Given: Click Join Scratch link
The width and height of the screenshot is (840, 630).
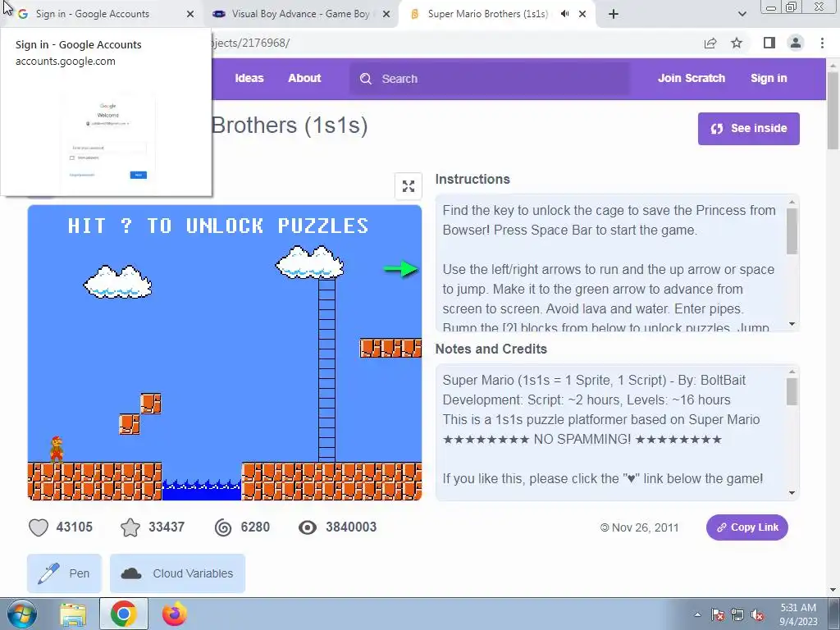Looking at the screenshot, I should [x=691, y=78].
